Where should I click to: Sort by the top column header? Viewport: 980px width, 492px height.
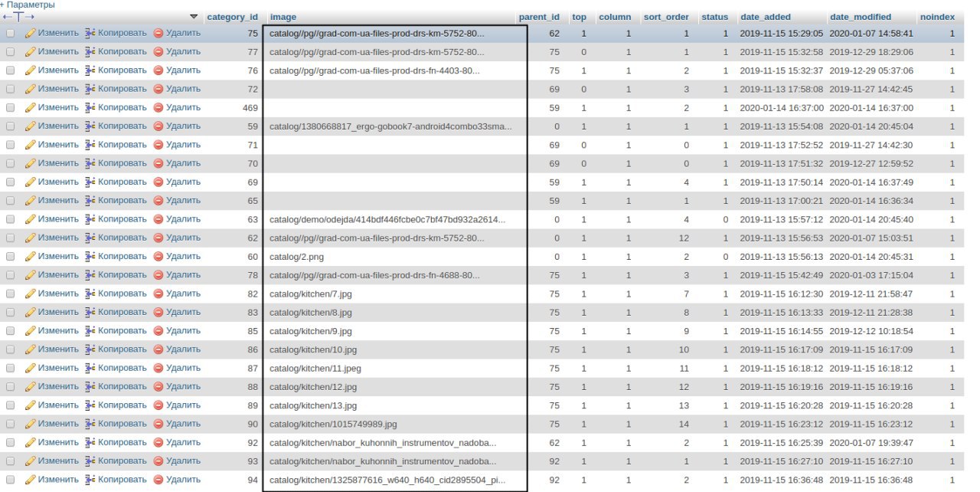[x=579, y=17]
